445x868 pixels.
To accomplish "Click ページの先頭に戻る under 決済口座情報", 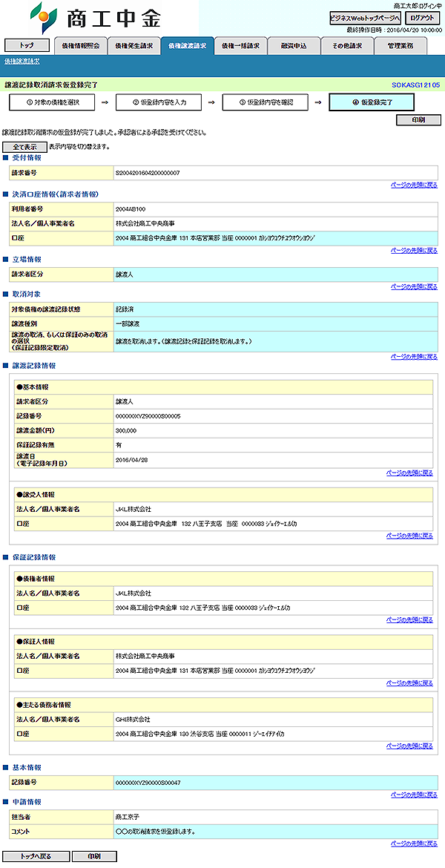I will 414,250.
